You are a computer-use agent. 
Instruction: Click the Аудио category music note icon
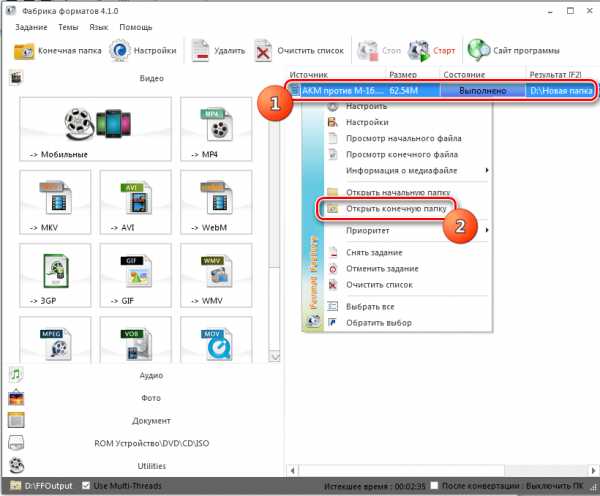point(16,375)
